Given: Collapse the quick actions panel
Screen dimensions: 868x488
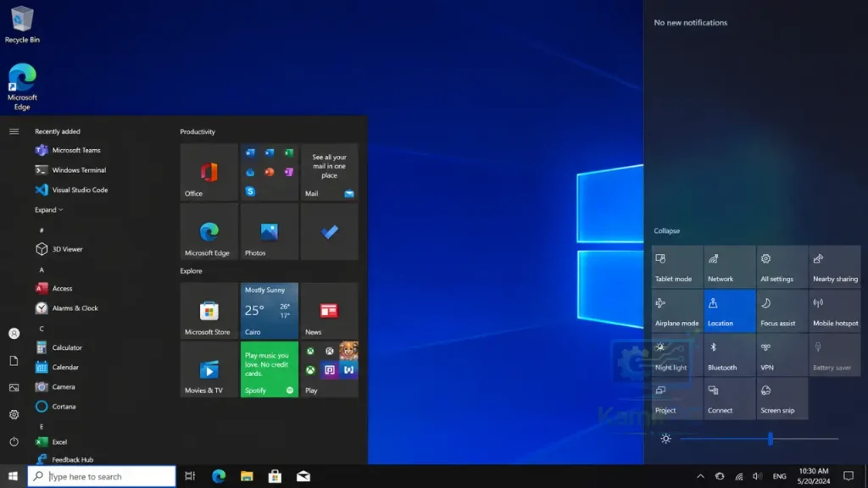Looking at the screenshot, I should 666,230.
